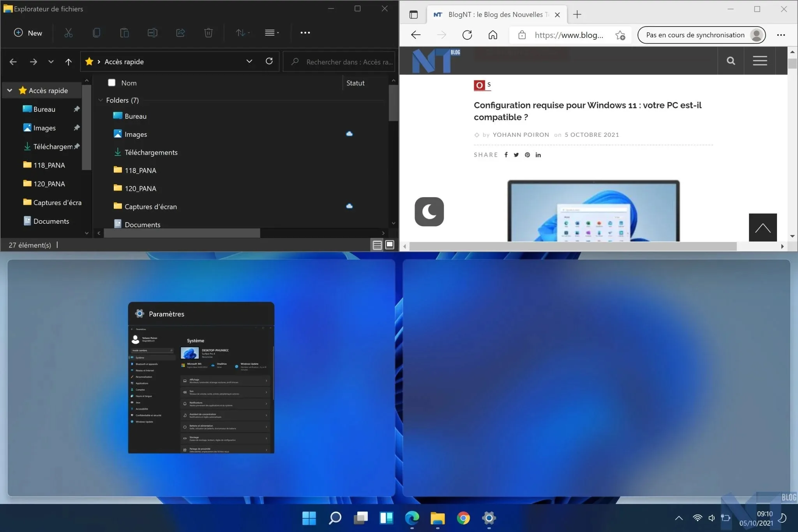
Task: Click the Explorer horizontal scrollbar thumb
Action: [182, 233]
